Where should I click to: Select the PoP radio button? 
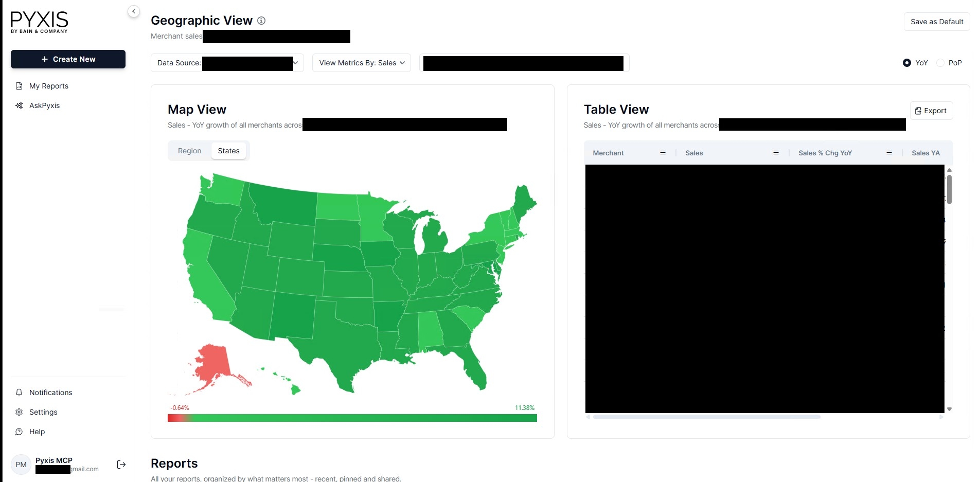tap(940, 63)
